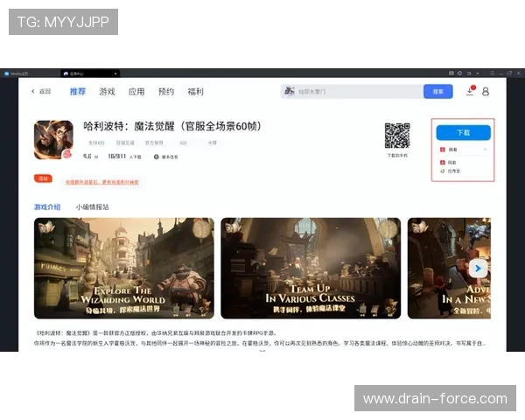
Task: Click the back arrow beside 返回
Action: [33, 91]
